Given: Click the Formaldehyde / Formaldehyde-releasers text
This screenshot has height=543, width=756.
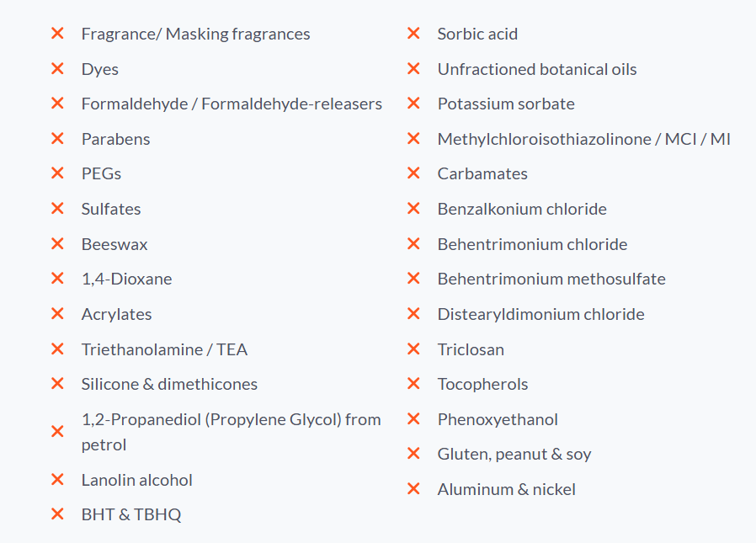Looking at the screenshot, I should (232, 104).
